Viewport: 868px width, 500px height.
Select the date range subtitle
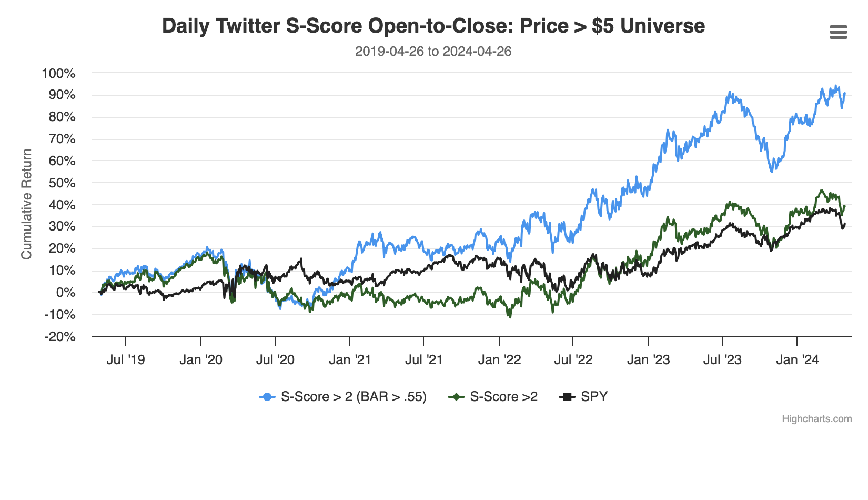433,51
